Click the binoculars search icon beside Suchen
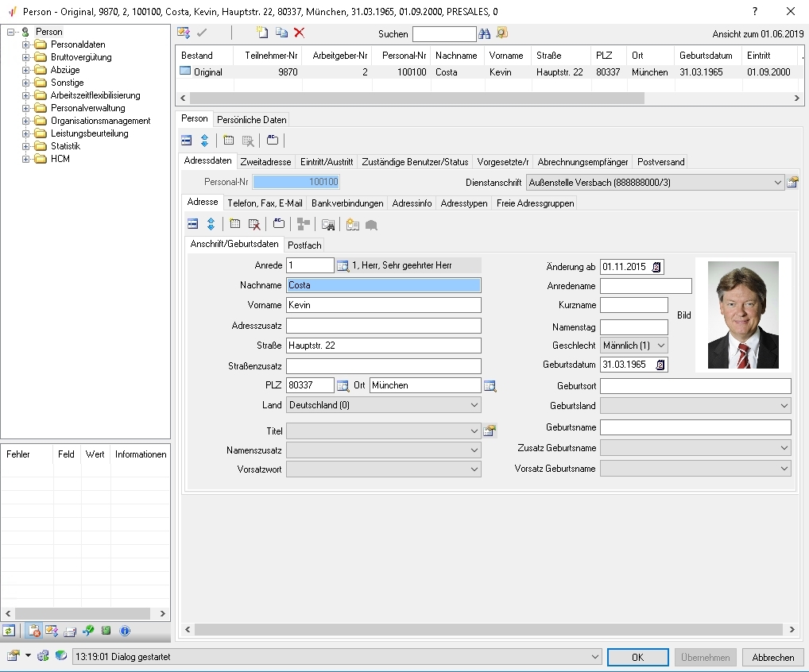This screenshot has width=809, height=672. (x=484, y=33)
